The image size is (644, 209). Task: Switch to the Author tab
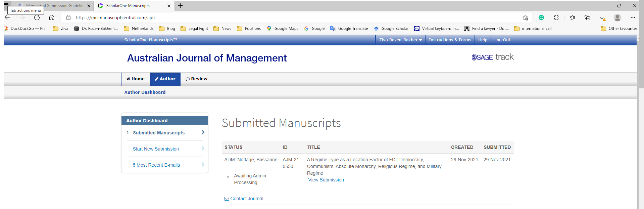[x=165, y=79]
